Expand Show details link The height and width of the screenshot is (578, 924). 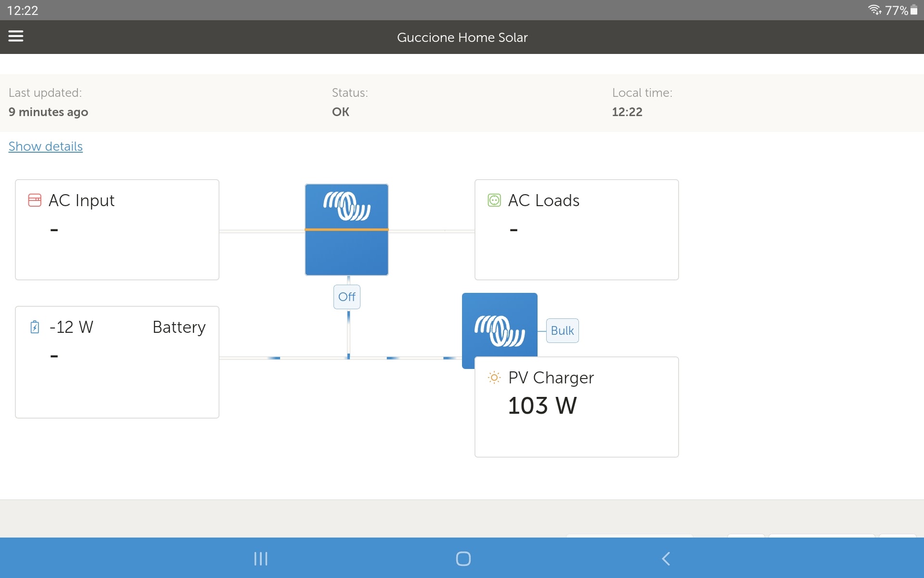(x=46, y=146)
